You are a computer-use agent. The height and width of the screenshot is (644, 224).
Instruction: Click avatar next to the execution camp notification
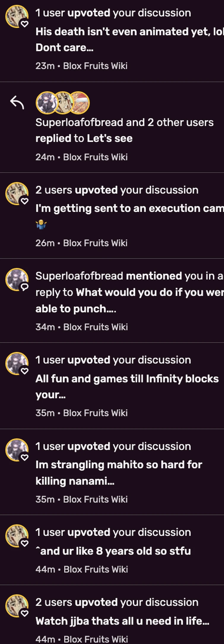click(17, 193)
